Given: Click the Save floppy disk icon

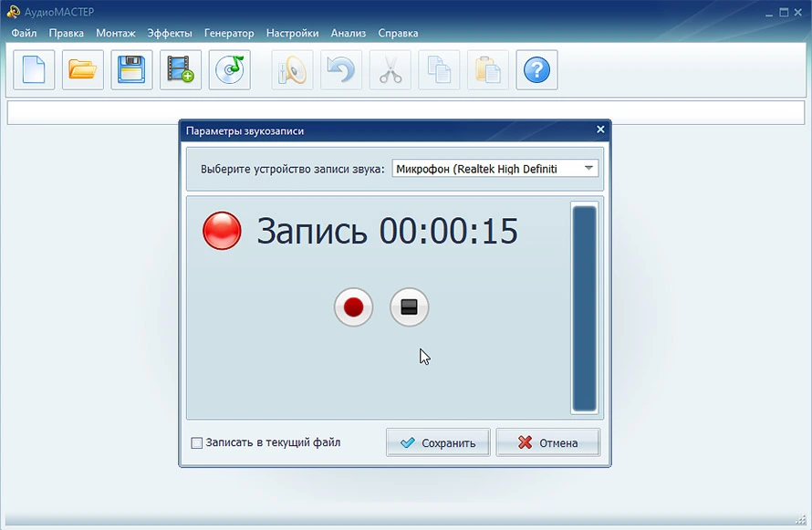Looking at the screenshot, I should (x=131, y=70).
